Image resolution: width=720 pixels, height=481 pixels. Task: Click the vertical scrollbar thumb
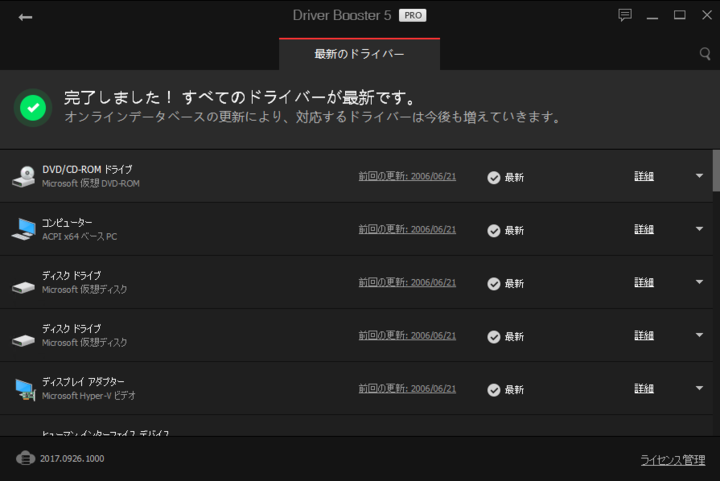715,170
